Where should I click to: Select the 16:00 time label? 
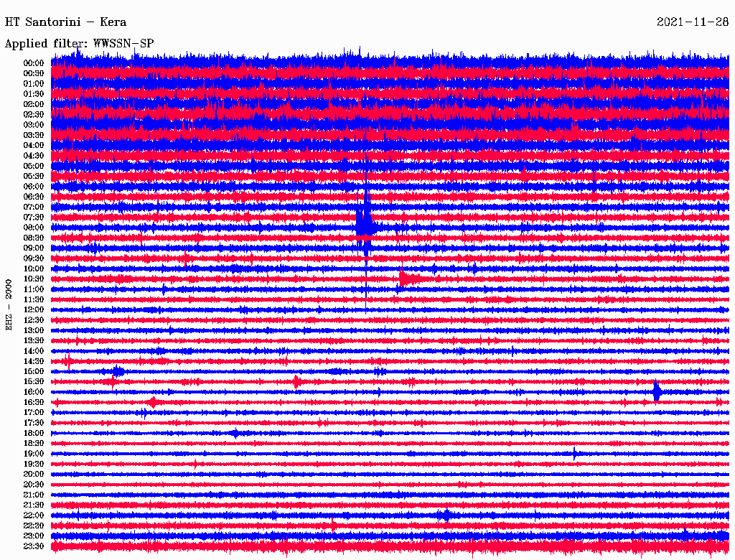click(x=34, y=392)
